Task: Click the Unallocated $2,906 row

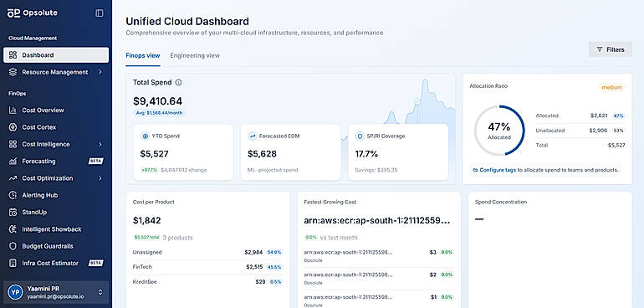Action: click(x=580, y=131)
